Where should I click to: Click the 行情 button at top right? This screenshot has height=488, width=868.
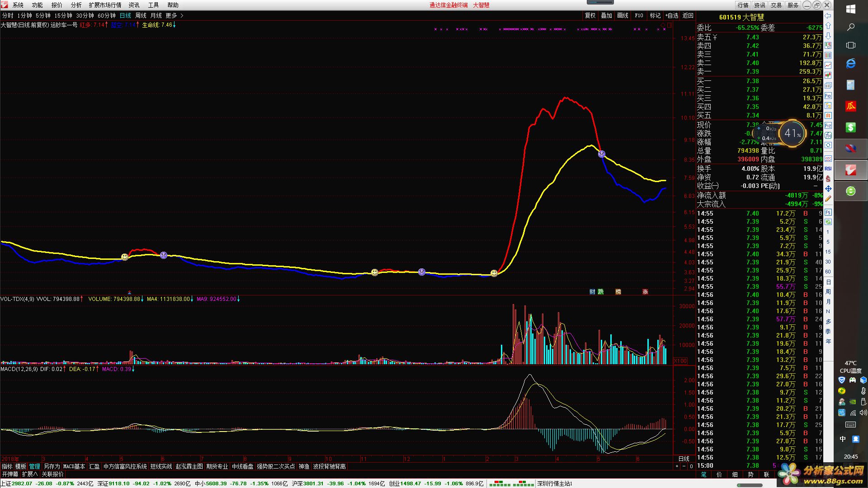743,5
